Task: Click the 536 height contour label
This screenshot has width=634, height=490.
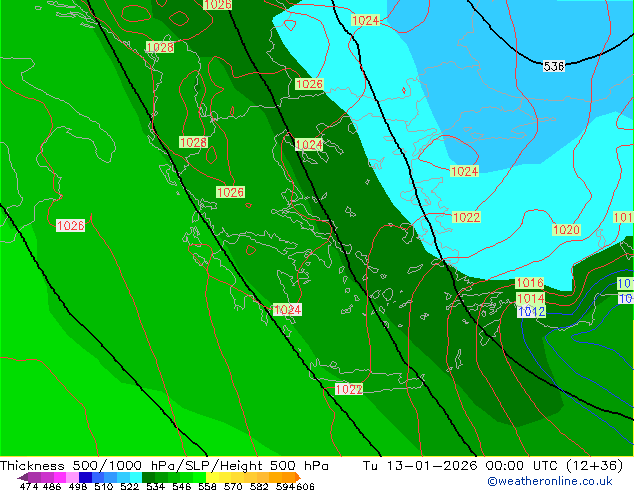Action: tap(554, 66)
